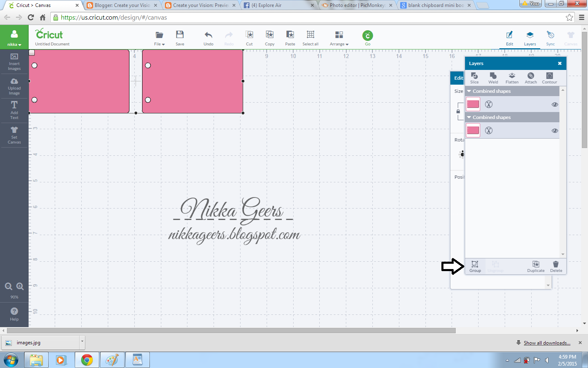Collapse the top Combined shapes group
Screen dimensions: 588x368
[469, 91]
